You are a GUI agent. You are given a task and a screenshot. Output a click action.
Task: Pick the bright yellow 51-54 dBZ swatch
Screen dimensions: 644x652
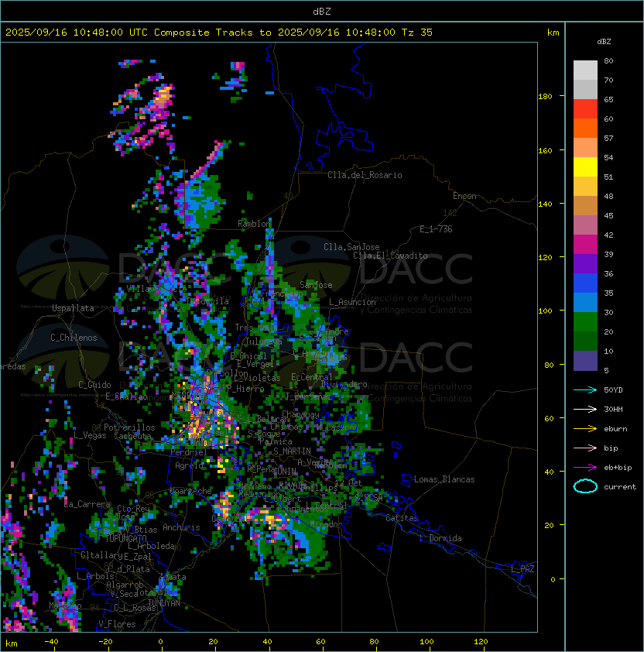(585, 166)
